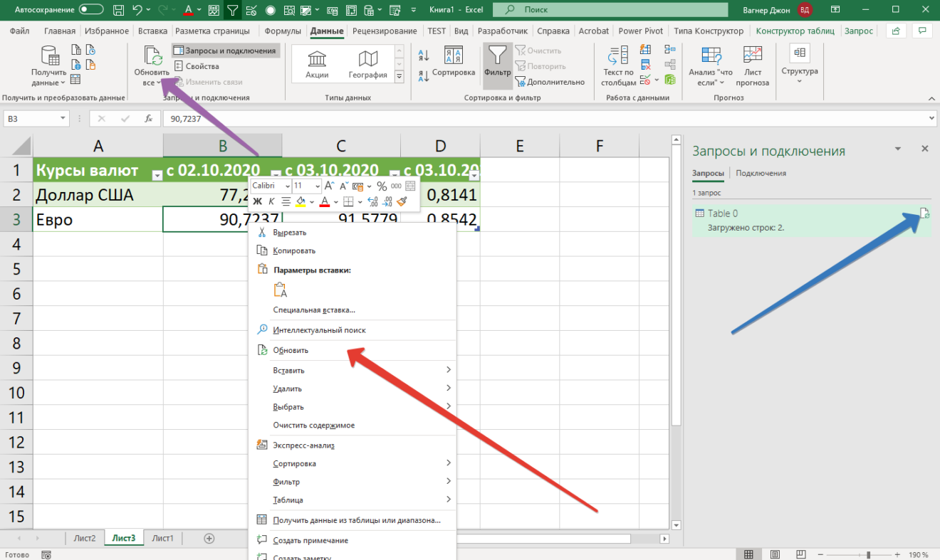Toggle bold in the mini toolbar
The height and width of the screenshot is (560, 940).
point(258,201)
